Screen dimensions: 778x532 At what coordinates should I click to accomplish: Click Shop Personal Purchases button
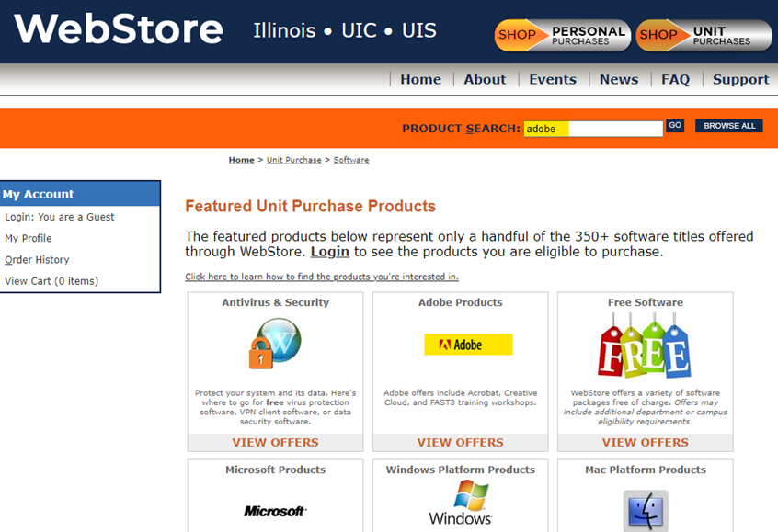(x=563, y=35)
